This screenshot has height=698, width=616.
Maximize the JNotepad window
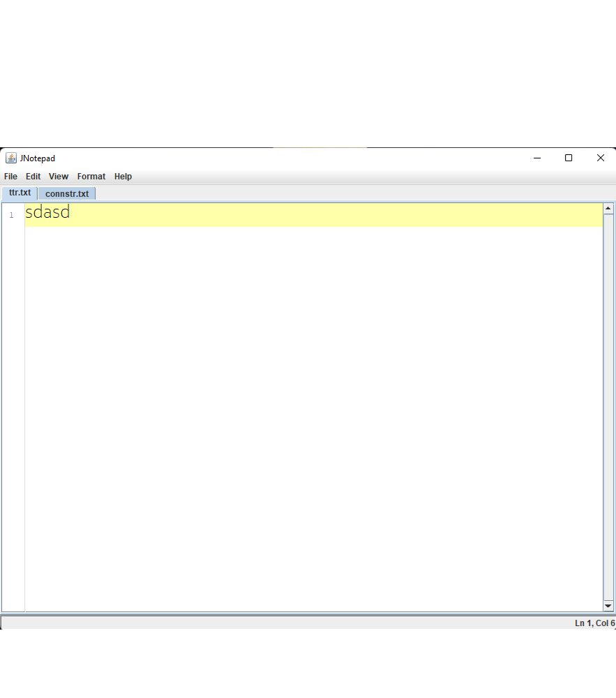coord(569,158)
